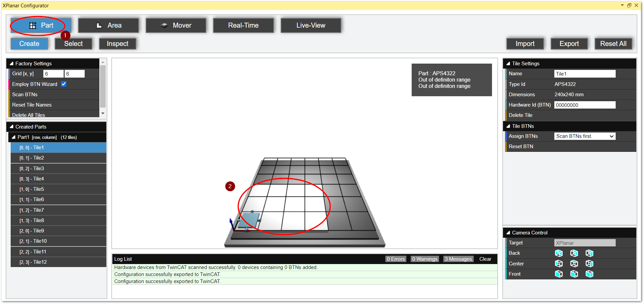Open the Live-View tab
Screen dimensions: 644x304
click(311, 25)
